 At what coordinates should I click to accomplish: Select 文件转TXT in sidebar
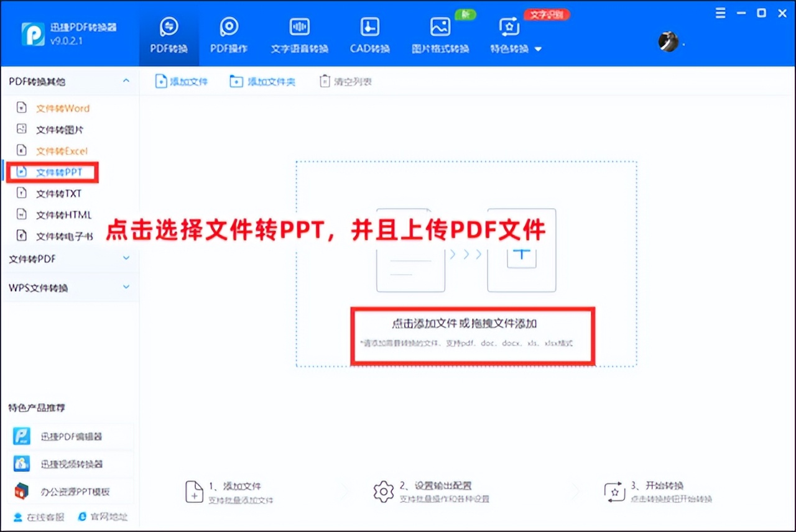coord(59,194)
